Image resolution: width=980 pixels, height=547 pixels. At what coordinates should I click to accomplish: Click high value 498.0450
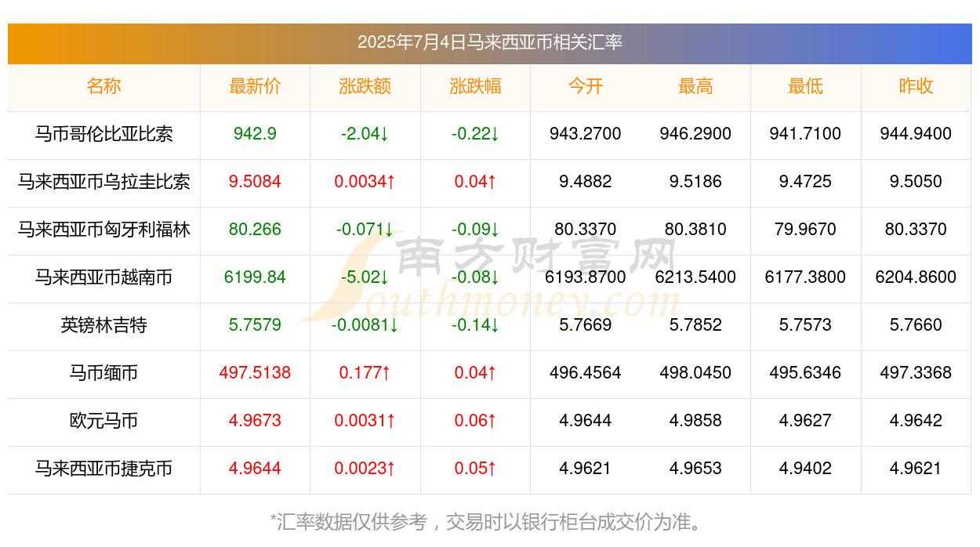695,373
